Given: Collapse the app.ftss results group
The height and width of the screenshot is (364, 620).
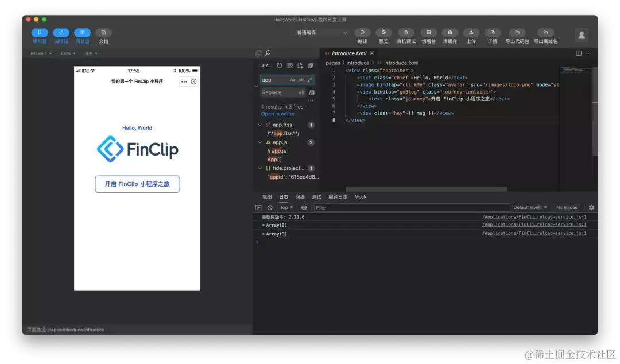Looking at the screenshot, I should pyautogui.click(x=260, y=125).
